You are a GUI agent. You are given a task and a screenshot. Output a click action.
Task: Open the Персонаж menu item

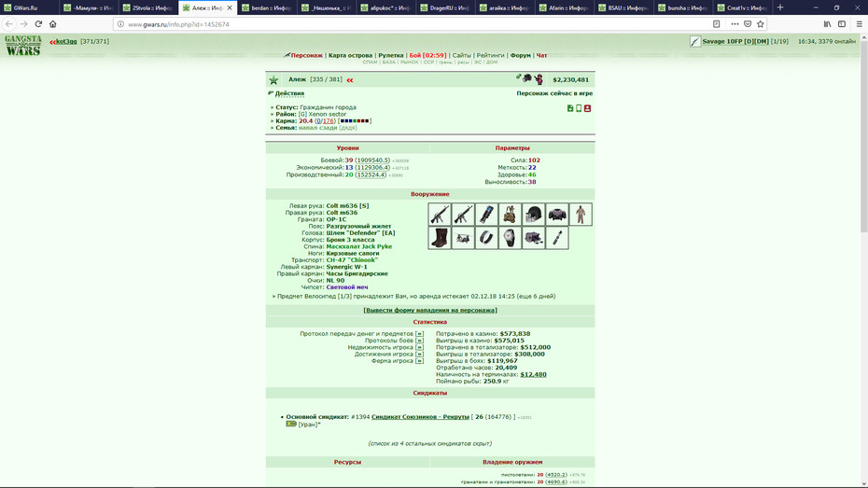tap(307, 55)
